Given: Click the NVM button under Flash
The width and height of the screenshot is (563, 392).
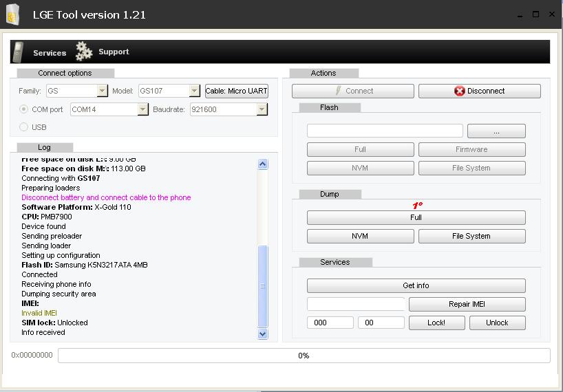Looking at the screenshot, I should tap(360, 168).
